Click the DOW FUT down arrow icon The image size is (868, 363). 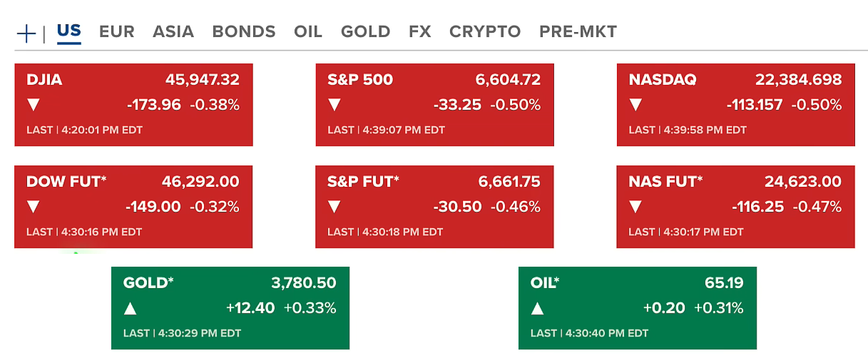coord(33,208)
